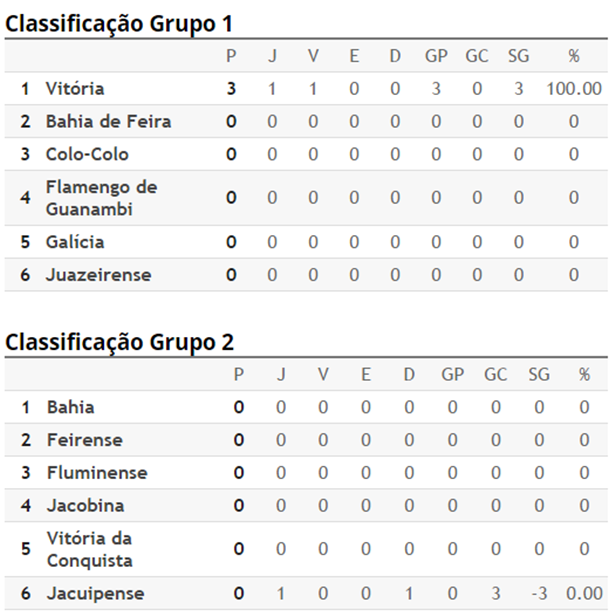The height and width of the screenshot is (616, 615).
Task: Click the Classificação Grupo 2 heading
Action: coord(119,342)
